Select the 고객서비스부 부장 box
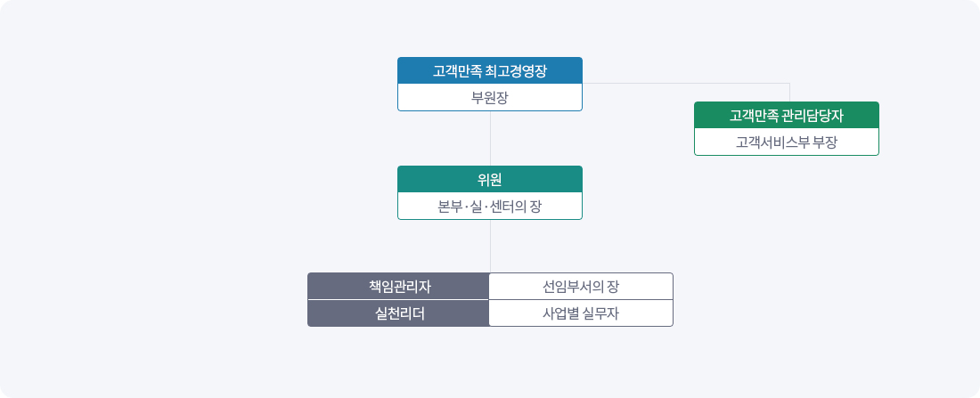The width and height of the screenshot is (980, 398). [x=786, y=142]
